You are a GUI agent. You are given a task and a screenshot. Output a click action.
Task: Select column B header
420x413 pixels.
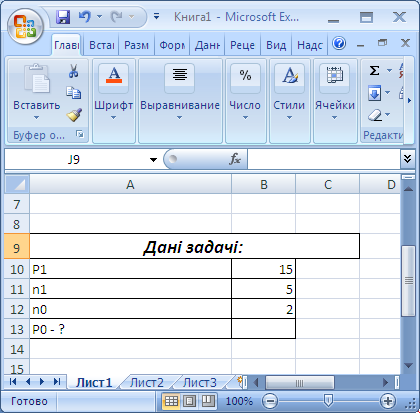pos(263,184)
